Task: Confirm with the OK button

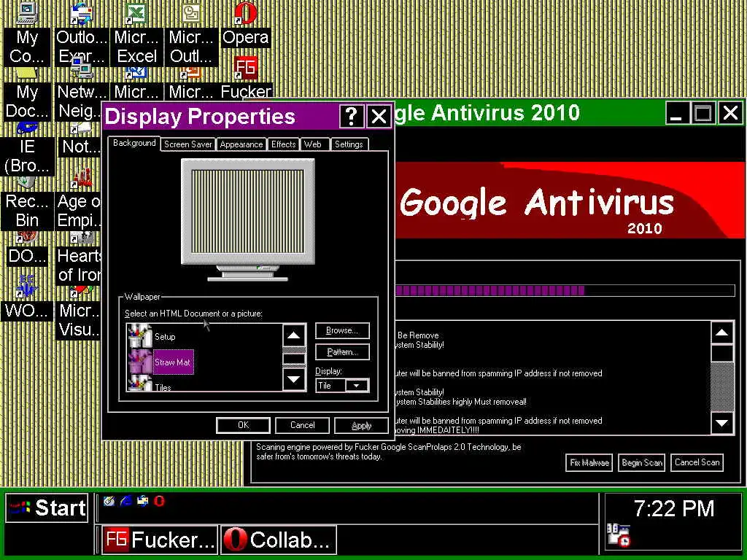Action: click(243, 425)
